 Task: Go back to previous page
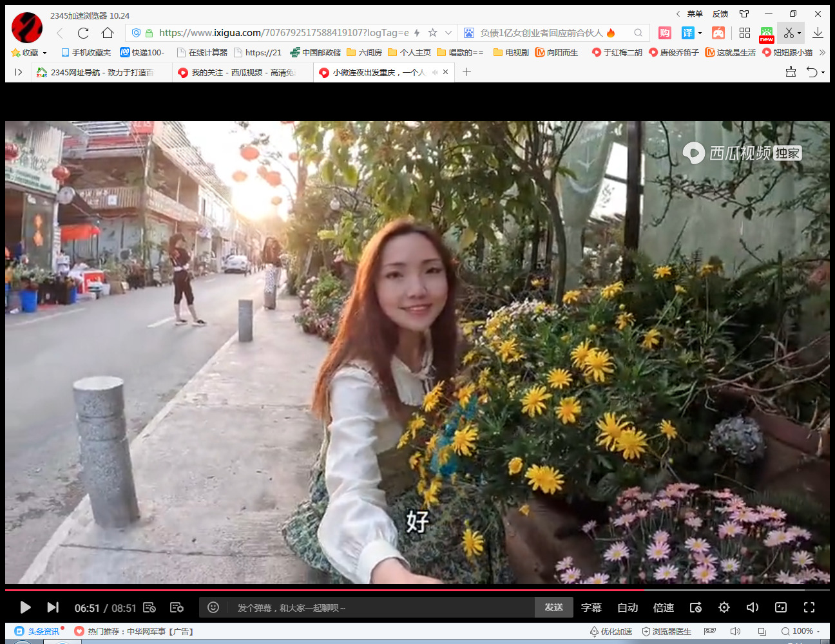tap(60, 33)
